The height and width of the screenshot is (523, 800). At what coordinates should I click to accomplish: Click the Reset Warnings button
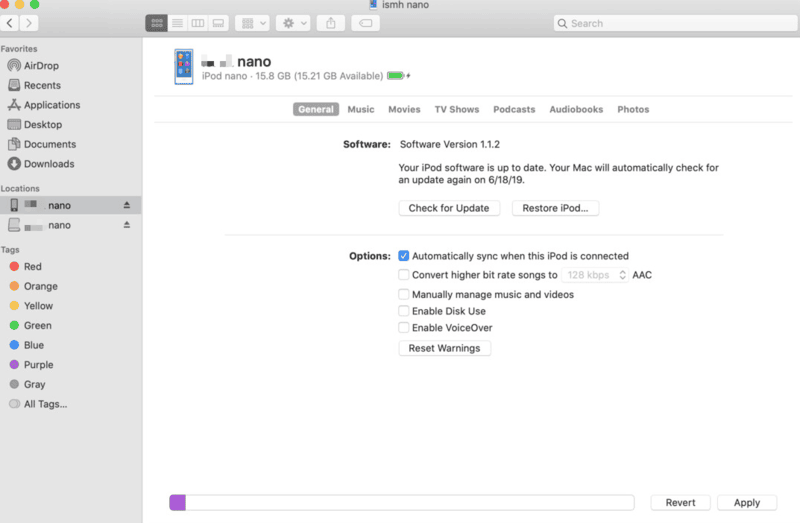[x=444, y=348]
